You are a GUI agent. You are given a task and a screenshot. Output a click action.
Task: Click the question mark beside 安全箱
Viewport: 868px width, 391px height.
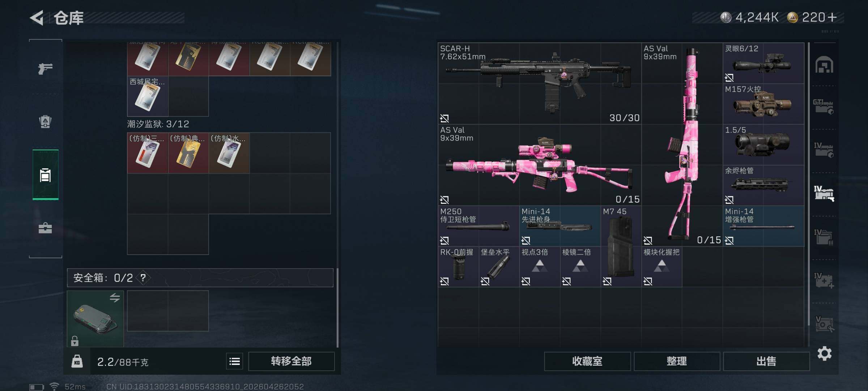(143, 278)
